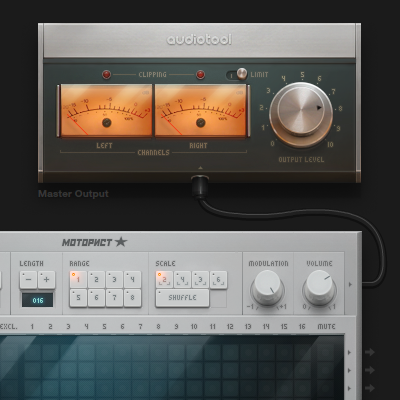This screenshot has width=400, height=400.
Task: Click the 016 length display
Action: click(x=38, y=300)
